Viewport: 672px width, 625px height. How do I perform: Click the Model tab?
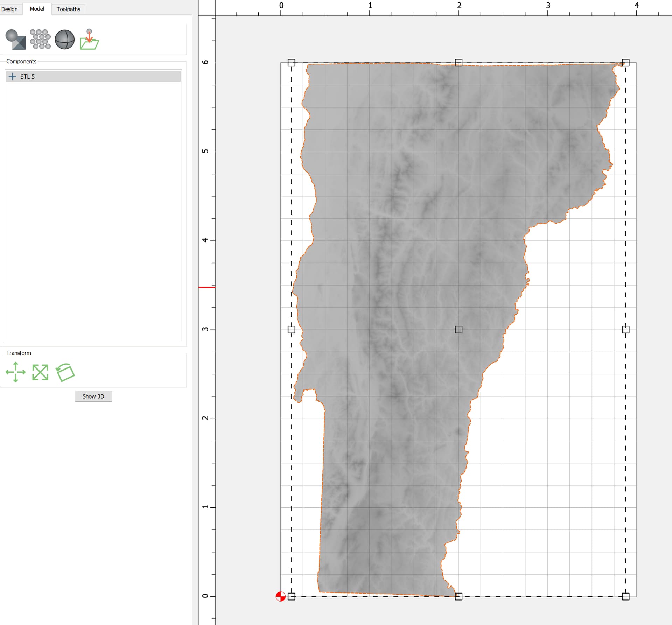pyautogui.click(x=37, y=9)
